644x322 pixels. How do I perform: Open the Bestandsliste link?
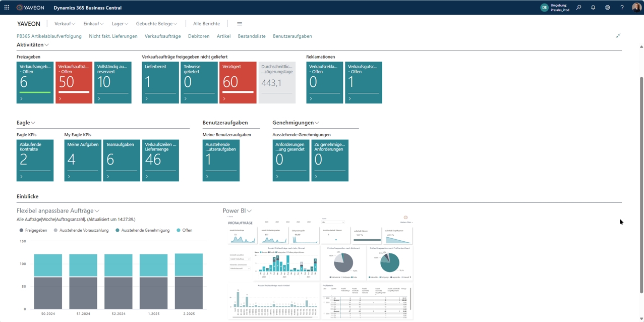(252, 36)
